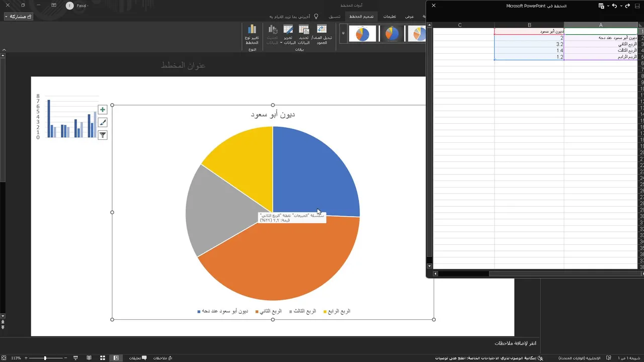This screenshot has width=644, height=362.
Task: Click Switch Row/Column (تبديل الصف/العمود)
Action: [321, 34]
